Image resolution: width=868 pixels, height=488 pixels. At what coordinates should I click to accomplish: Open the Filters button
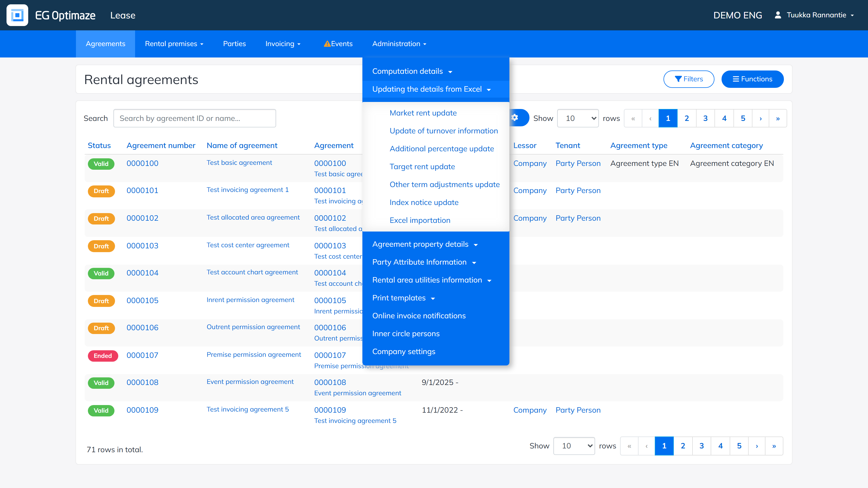689,79
